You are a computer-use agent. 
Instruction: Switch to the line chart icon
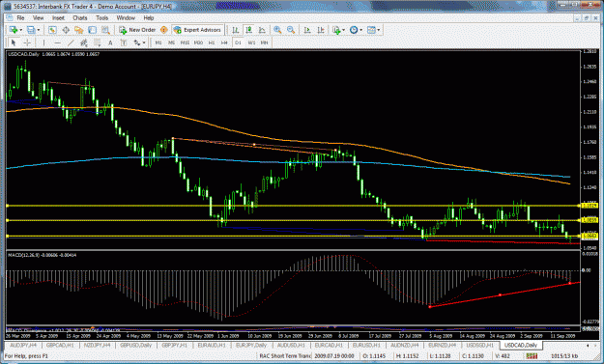(x=262, y=30)
